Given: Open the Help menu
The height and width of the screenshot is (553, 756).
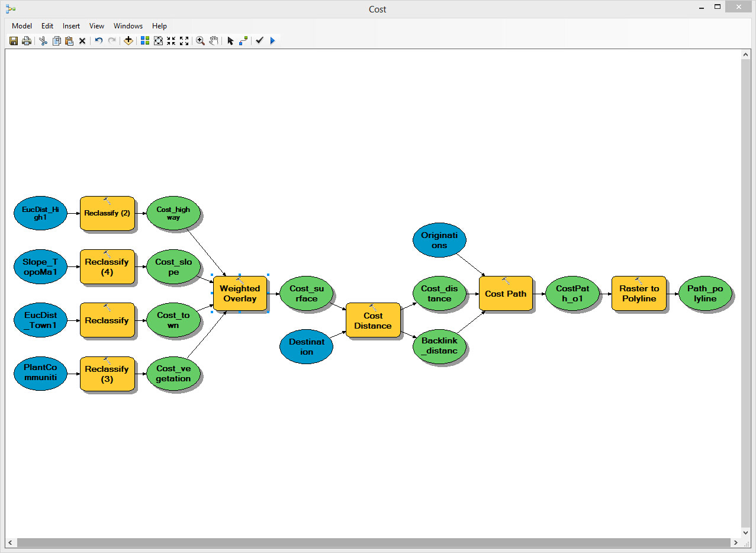Looking at the screenshot, I should [159, 26].
